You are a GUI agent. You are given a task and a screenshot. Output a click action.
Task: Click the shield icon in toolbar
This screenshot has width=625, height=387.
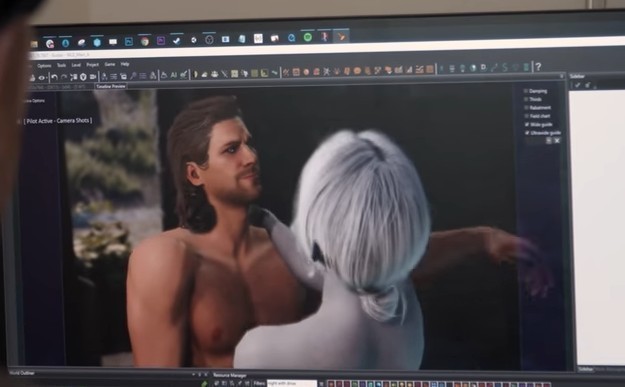pyautogui.click(x=83, y=77)
